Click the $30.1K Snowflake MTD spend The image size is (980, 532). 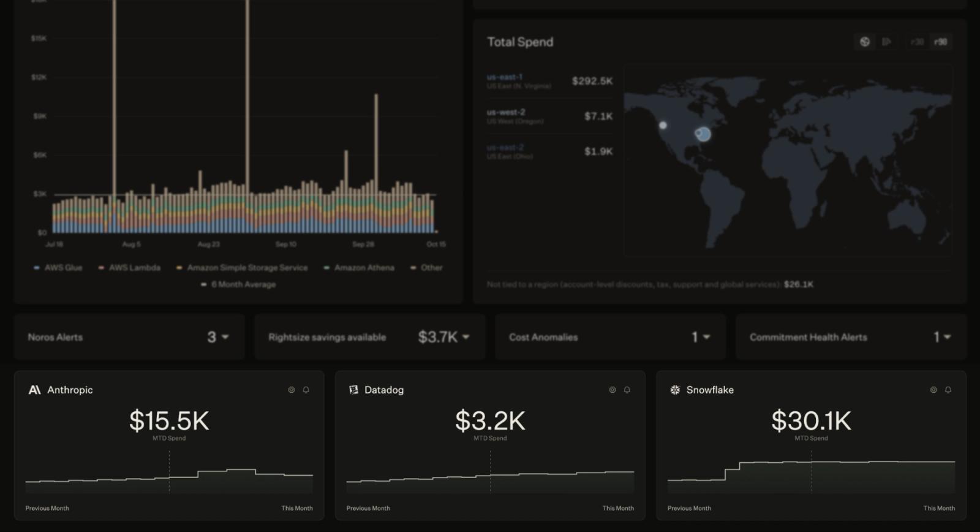click(811, 421)
